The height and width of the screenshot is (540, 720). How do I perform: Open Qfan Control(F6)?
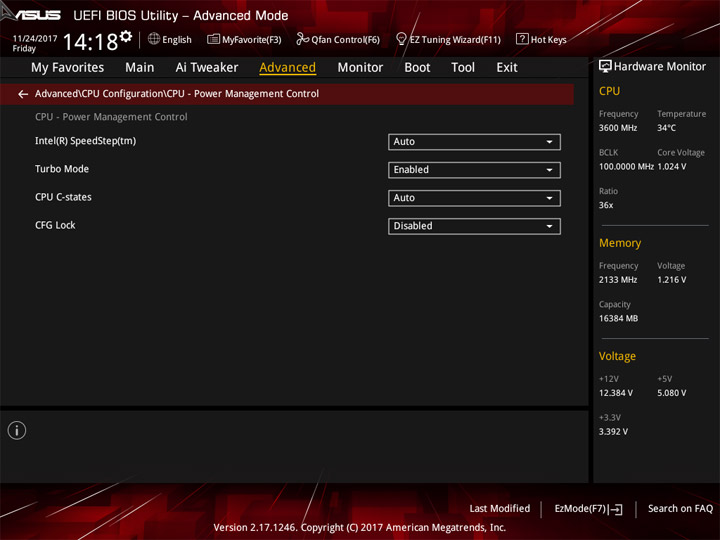338,39
